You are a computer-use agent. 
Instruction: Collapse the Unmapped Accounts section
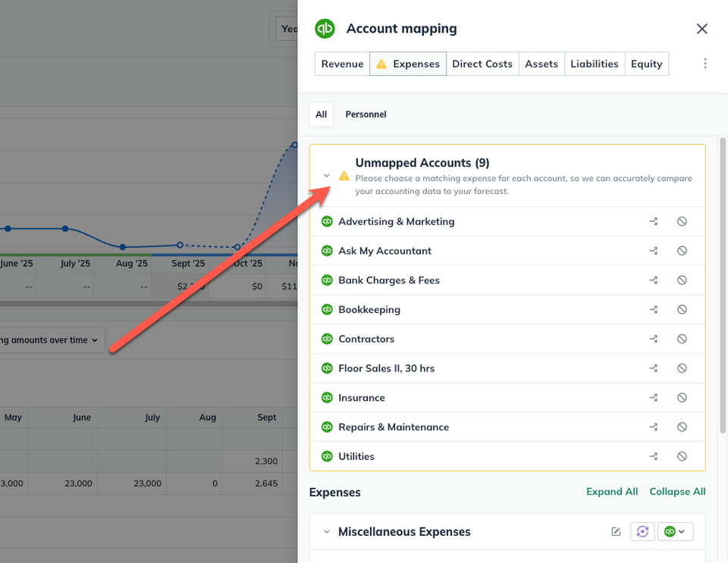point(327,176)
